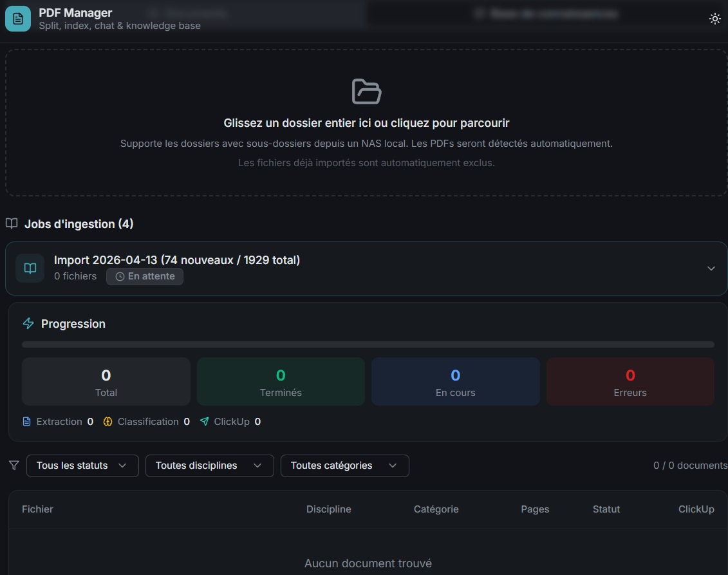Click 'Glissez un dossier entier ici' to browse

[366, 123]
